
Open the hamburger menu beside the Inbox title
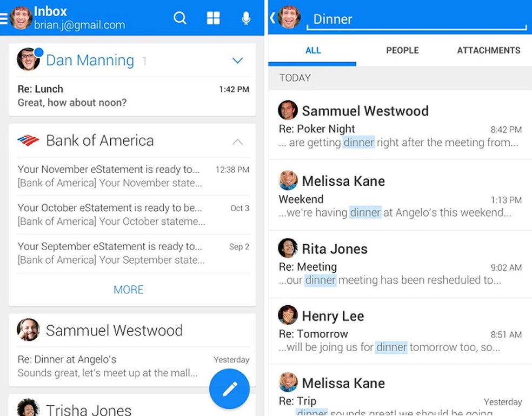click(x=4, y=18)
